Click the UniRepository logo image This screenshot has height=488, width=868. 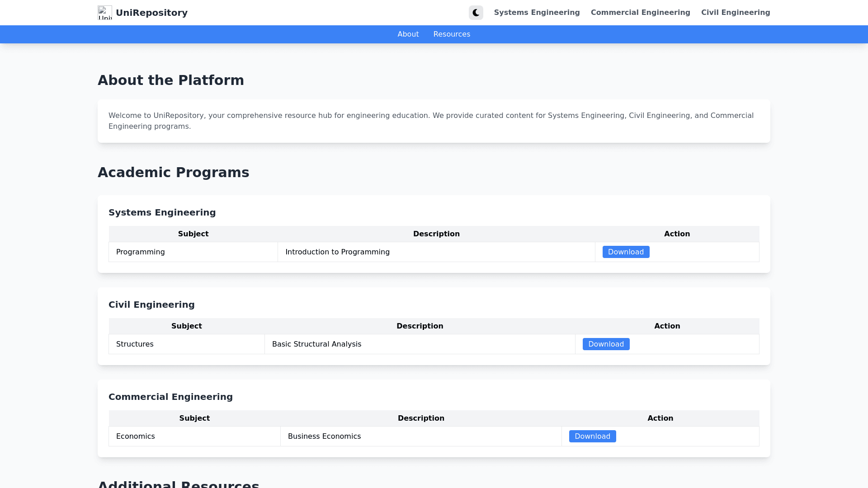pyautogui.click(x=104, y=13)
